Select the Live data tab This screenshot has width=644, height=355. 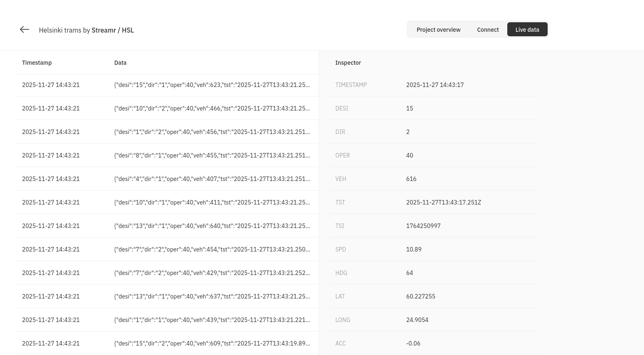(x=527, y=29)
